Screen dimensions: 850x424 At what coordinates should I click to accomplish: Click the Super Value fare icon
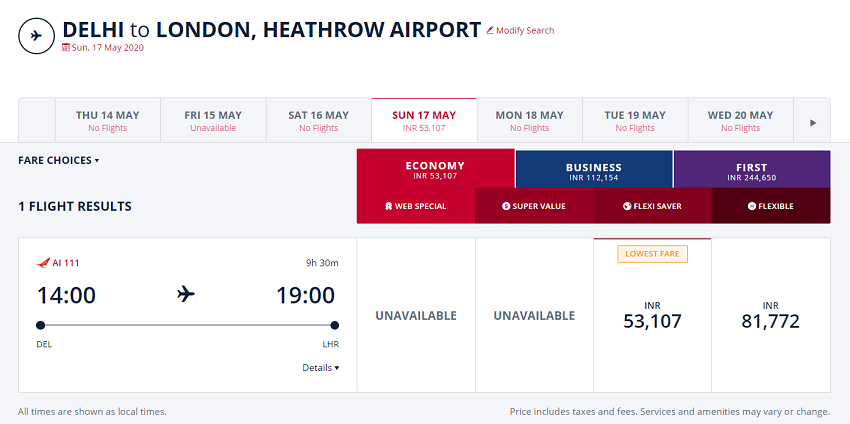click(506, 206)
